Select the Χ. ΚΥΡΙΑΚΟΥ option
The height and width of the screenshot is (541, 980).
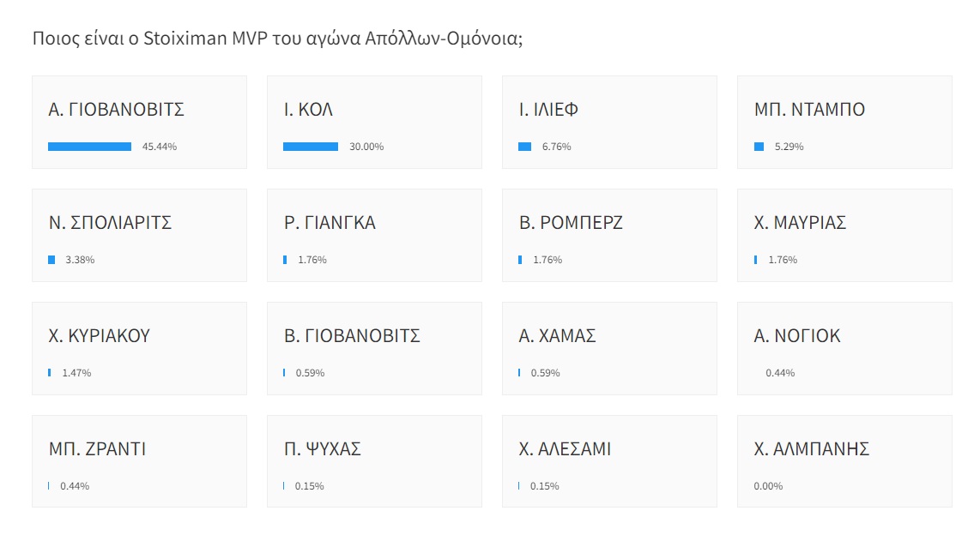click(139, 349)
